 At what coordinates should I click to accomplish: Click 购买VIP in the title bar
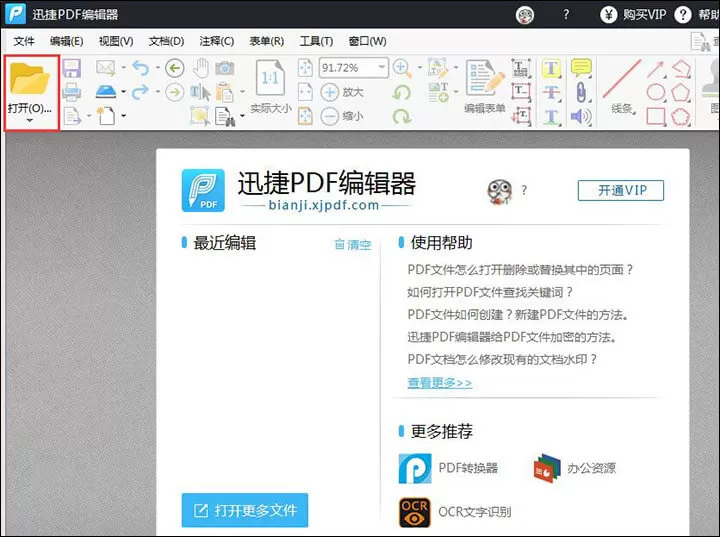[634, 15]
